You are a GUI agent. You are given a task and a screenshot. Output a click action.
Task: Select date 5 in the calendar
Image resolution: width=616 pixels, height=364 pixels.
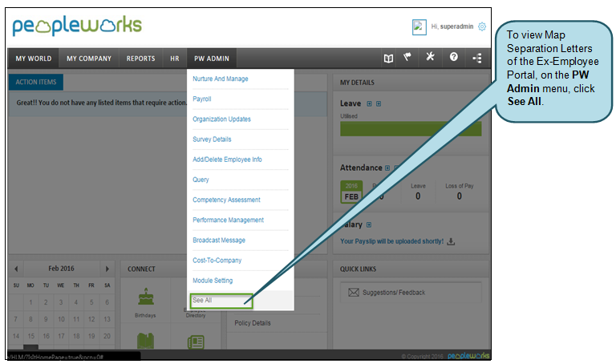pyautogui.click(x=91, y=302)
